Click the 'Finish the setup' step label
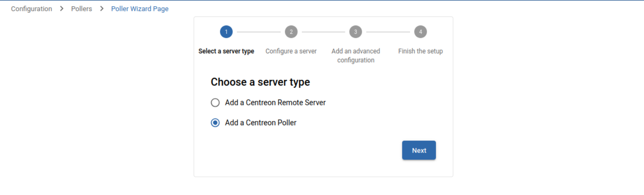This screenshot has height=195, width=644. (421, 51)
